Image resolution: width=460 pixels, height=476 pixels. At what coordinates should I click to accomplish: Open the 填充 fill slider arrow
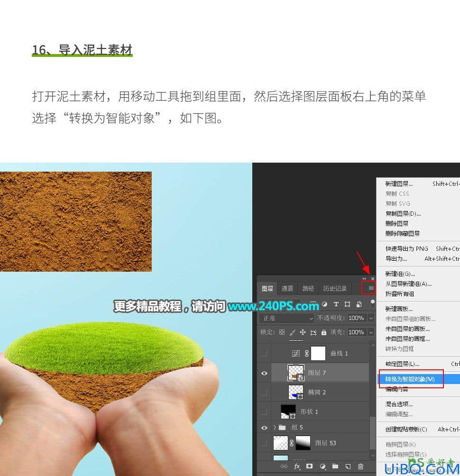click(371, 332)
